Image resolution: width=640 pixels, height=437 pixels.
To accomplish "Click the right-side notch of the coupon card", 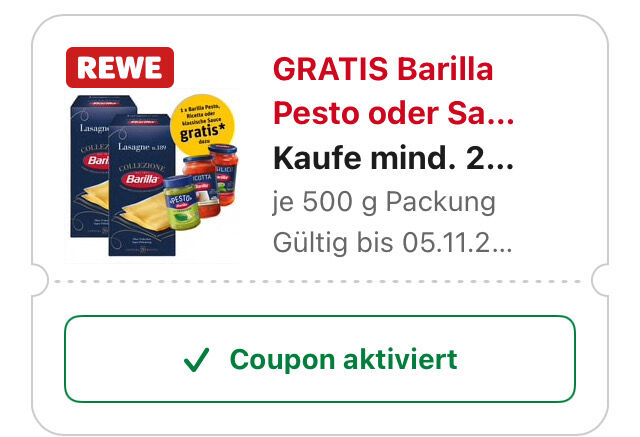I will (600, 280).
